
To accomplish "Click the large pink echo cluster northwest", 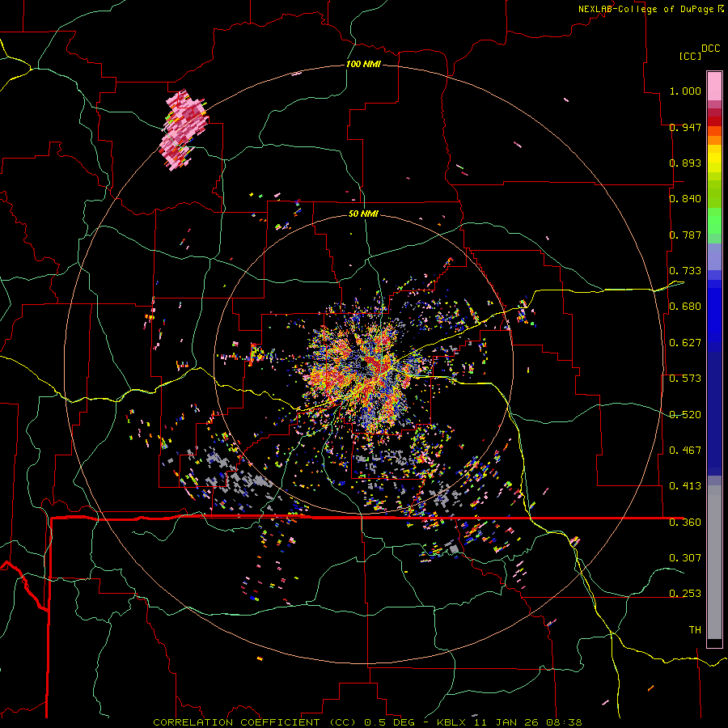I will point(183,129).
